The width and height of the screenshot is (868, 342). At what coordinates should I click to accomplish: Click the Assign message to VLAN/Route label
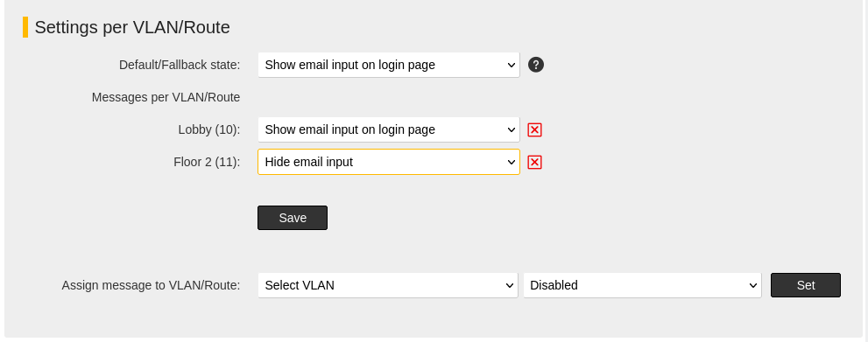pyautogui.click(x=151, y=286)
